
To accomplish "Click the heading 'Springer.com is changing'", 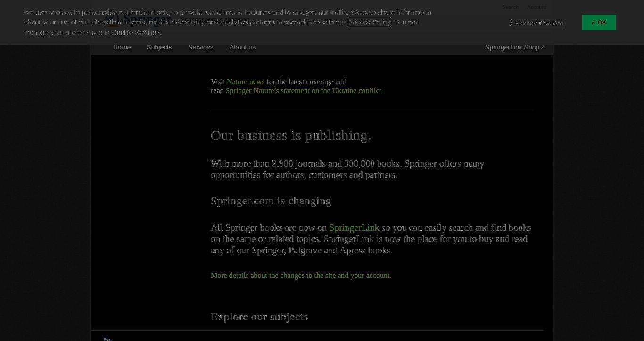I will pos(271,201).
